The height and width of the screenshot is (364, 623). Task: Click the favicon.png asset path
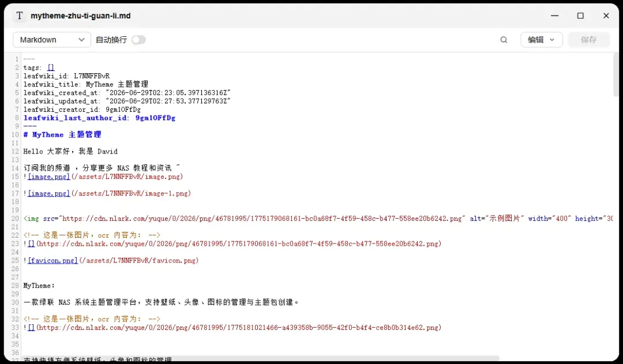(x=138, y=260)
